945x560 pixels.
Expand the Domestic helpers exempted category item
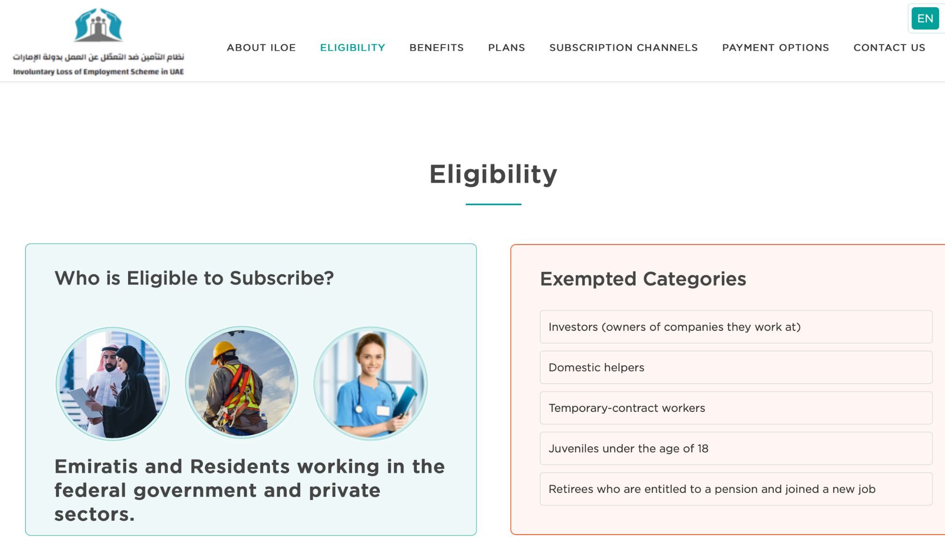pos(735,367)
